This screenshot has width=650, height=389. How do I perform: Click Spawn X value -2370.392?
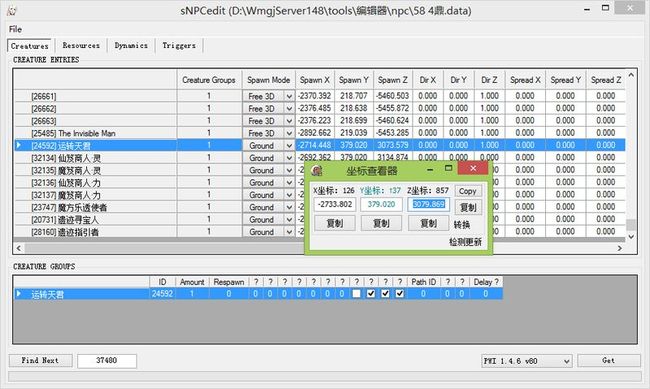point(315,96)
